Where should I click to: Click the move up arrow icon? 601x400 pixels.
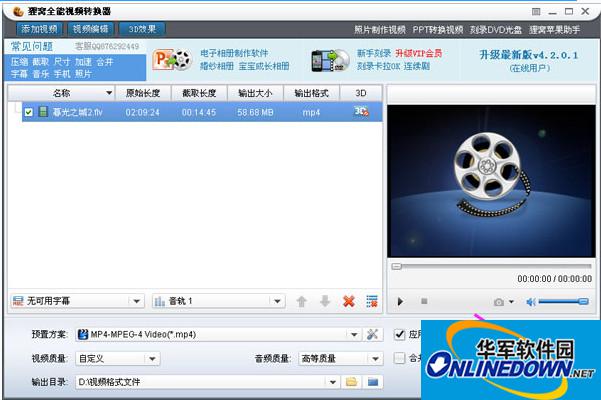[x=302, y=302]
